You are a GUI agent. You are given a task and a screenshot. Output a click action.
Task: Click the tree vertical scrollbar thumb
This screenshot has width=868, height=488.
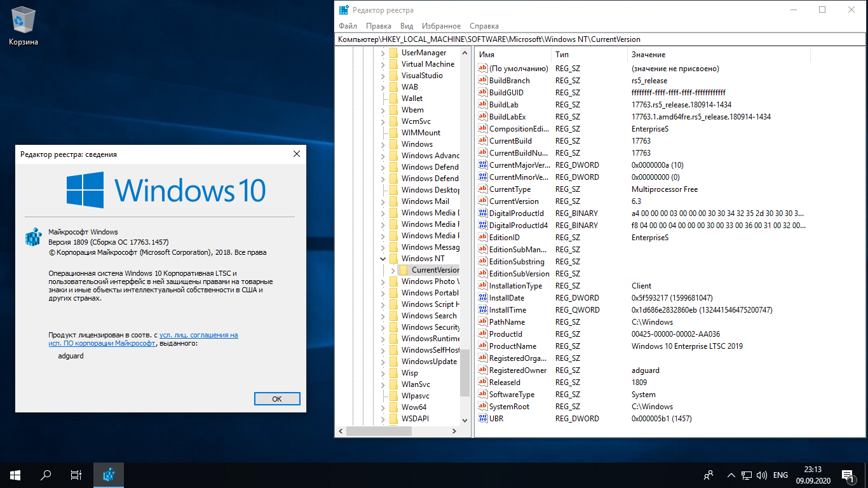point(465,373)
